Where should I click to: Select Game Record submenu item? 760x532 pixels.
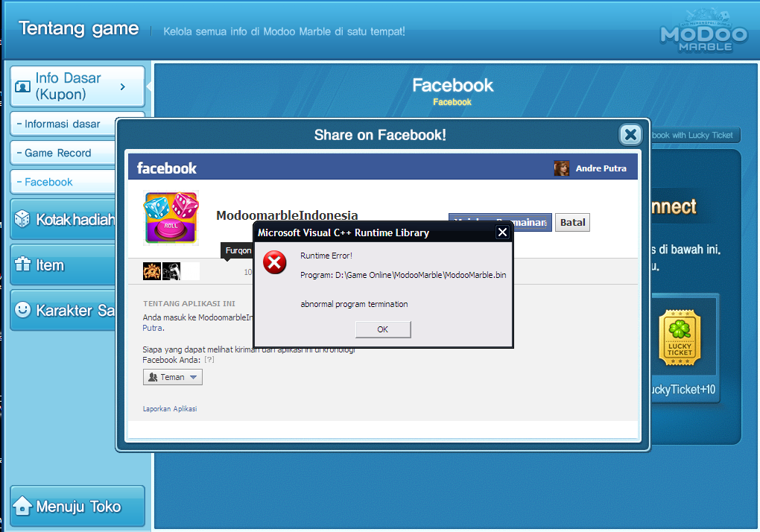(x=63, y=153)
